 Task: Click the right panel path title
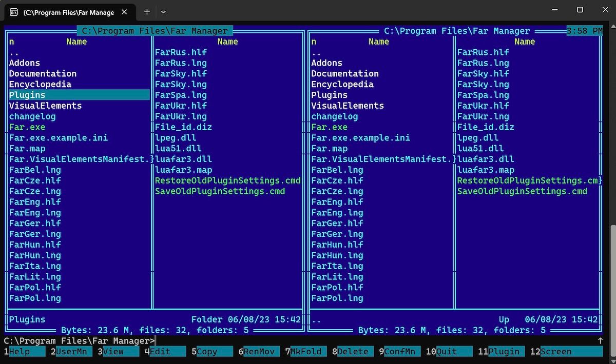457,31
